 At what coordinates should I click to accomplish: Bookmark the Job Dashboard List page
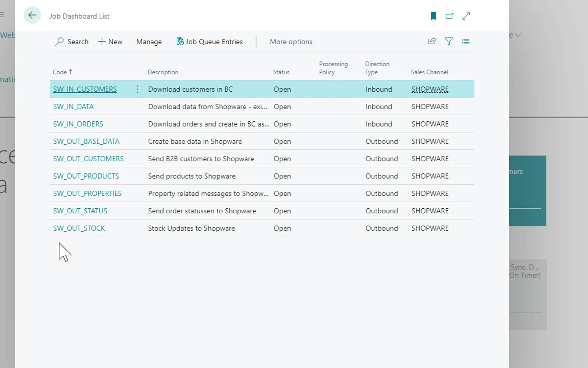433,16
